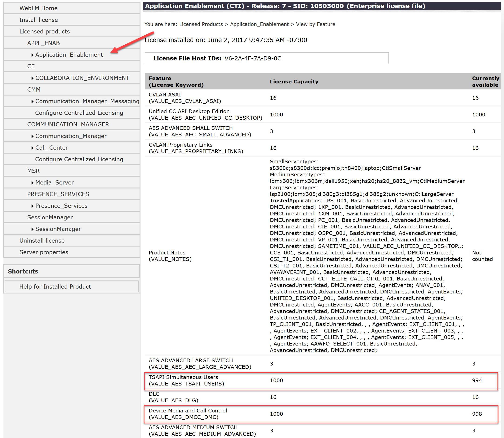The height and width of the screenshot is (438, 504).
Task: Expand Communication_Manager_Messaging arrow
Action: (32, 102)
